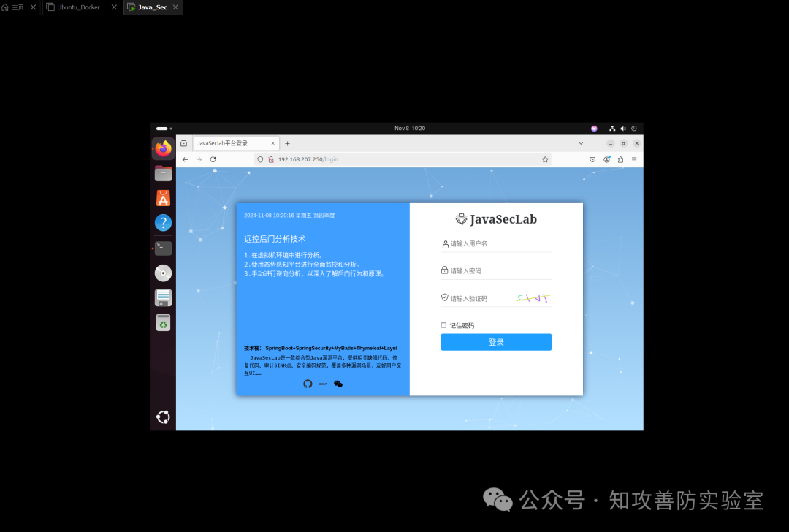
Task: Bookmark this page with the star
Action: (x=545, y=159)
